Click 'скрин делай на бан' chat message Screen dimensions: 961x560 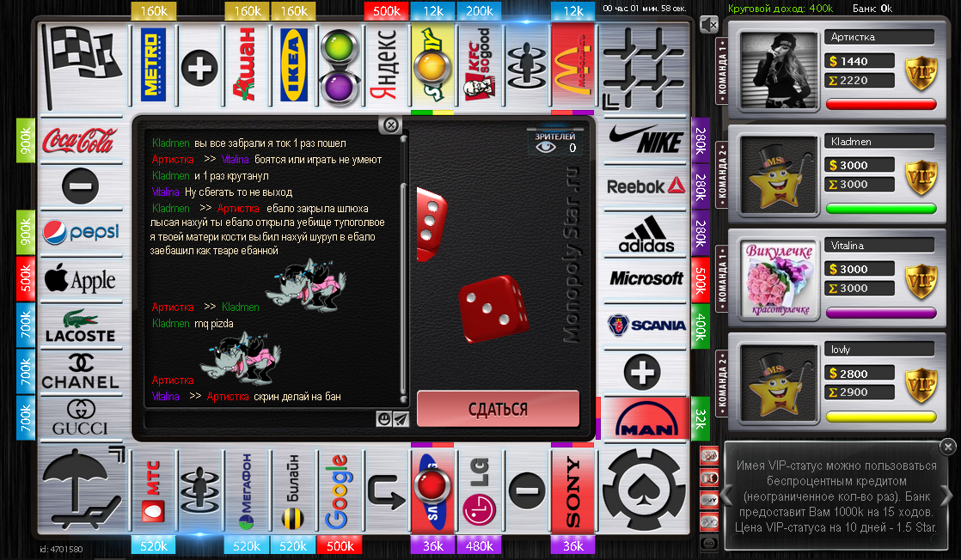pyautogui.click(x=297, y=397)
